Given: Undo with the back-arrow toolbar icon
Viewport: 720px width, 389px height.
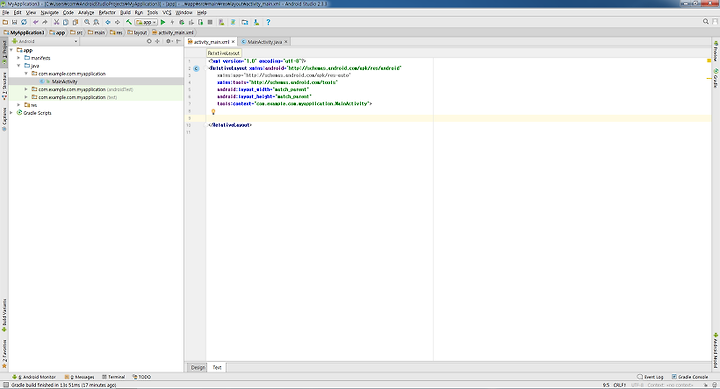Looking at the screenshot, I should [x=35, y=22].
